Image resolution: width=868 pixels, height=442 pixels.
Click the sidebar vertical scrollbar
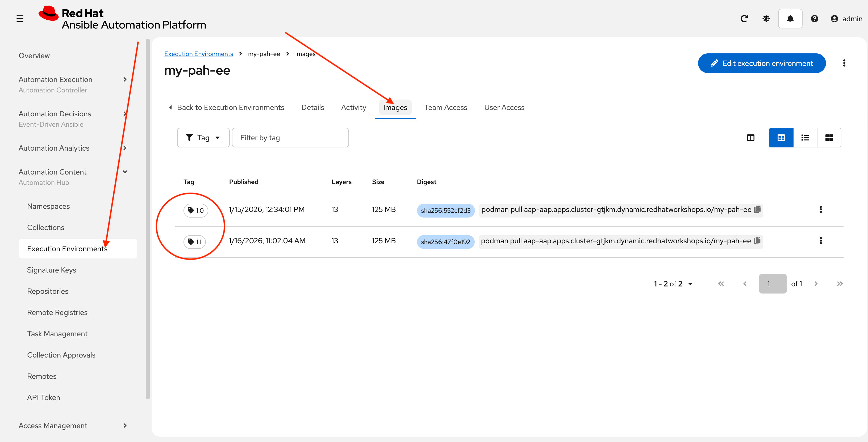[148, 219]
